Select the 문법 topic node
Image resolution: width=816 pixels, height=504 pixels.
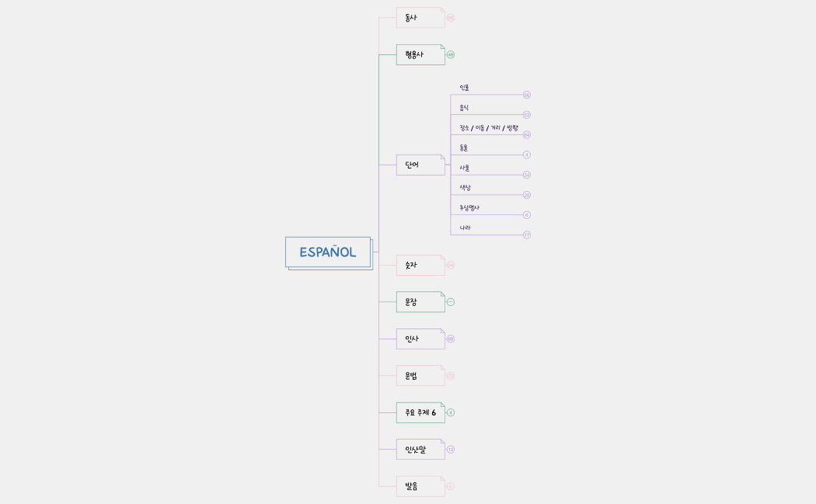[420, 376]
